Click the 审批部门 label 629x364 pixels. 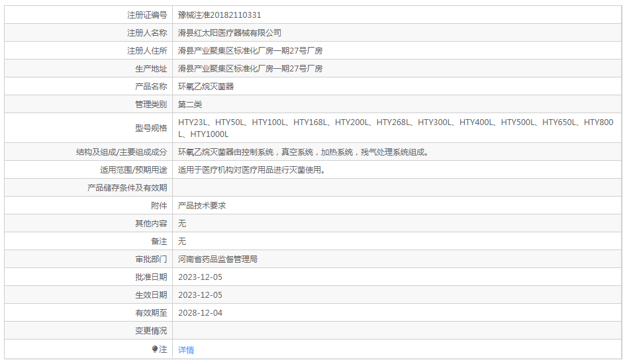pyautogui.click(x=151, y=259)
